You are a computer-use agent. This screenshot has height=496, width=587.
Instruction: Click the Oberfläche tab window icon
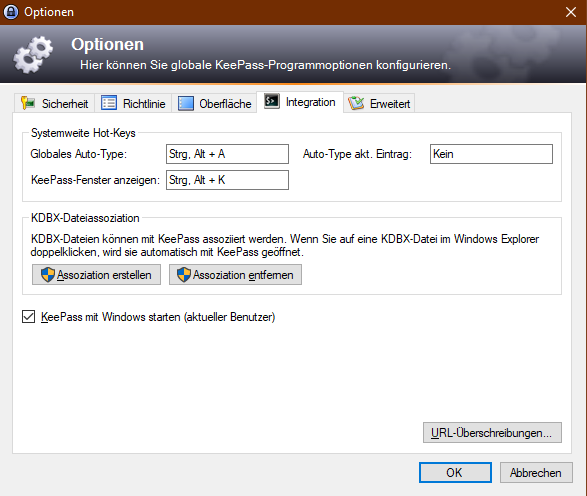pos(186,103)
